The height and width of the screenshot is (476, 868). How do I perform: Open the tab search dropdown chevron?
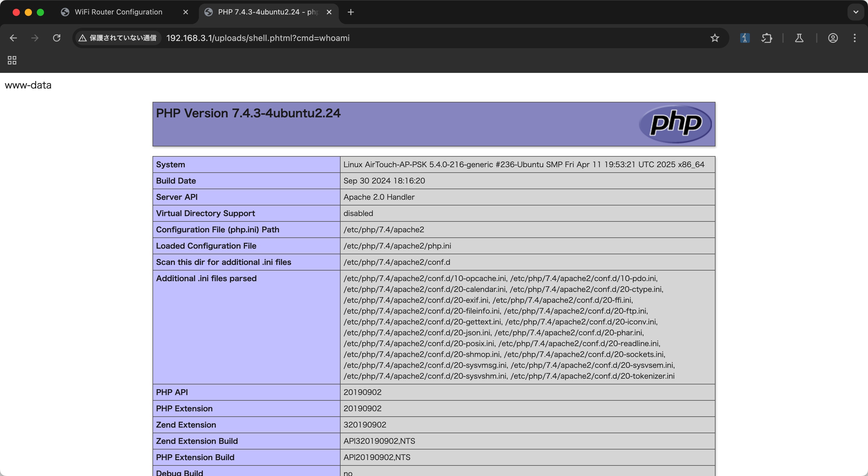(856, 12)
